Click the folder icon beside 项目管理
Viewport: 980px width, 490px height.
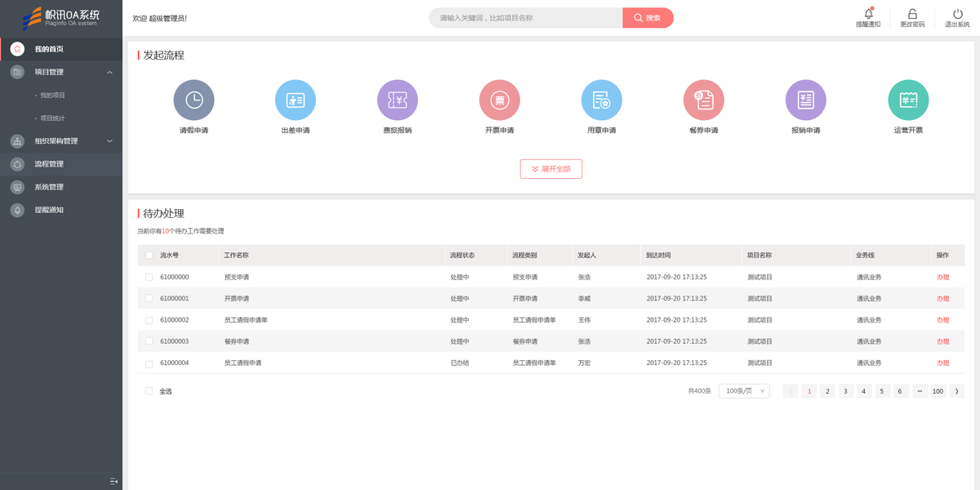(17, 72)
